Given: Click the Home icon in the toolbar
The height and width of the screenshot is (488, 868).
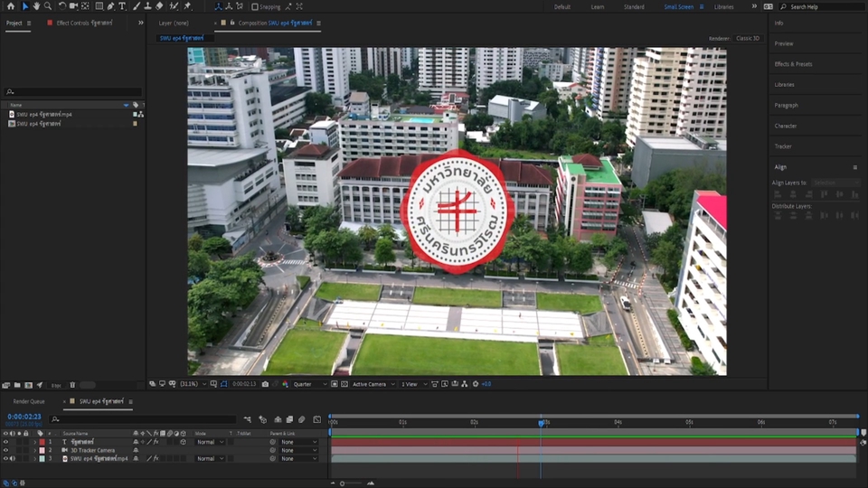Looking at the screenshot, I should (11, 6).
